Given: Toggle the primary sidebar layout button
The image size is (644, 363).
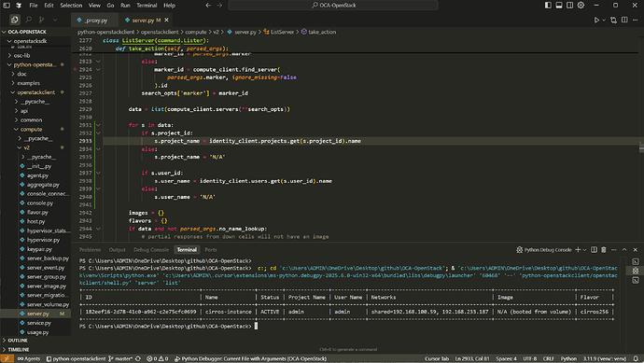Looking at the screenshot, I should [x=548, y=6].
